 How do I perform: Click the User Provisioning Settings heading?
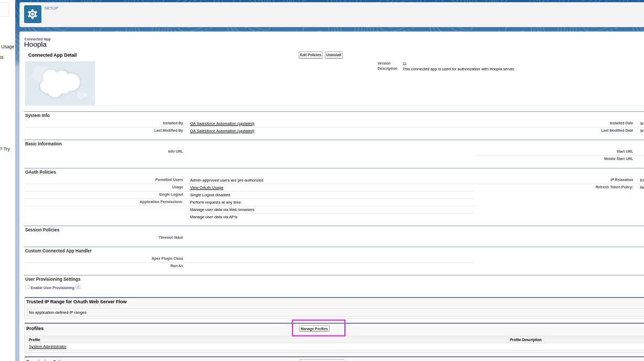[53, 279]
